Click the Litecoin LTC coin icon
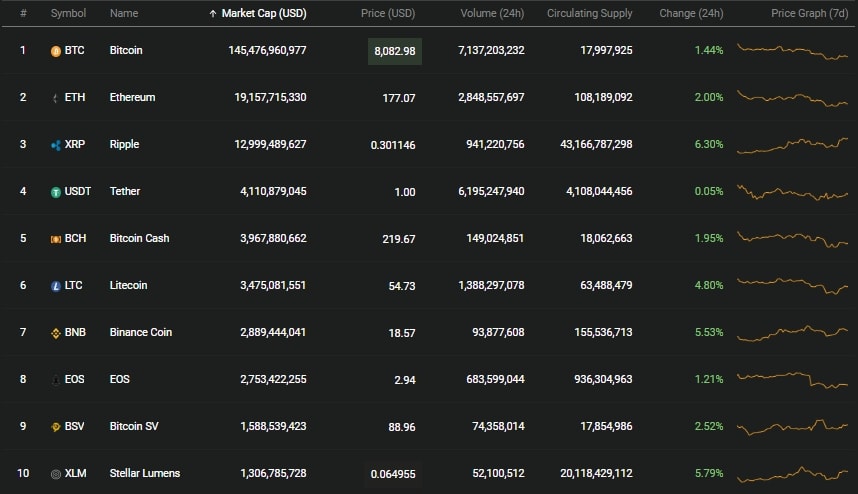The image size is (858, 494). point(56,286)
